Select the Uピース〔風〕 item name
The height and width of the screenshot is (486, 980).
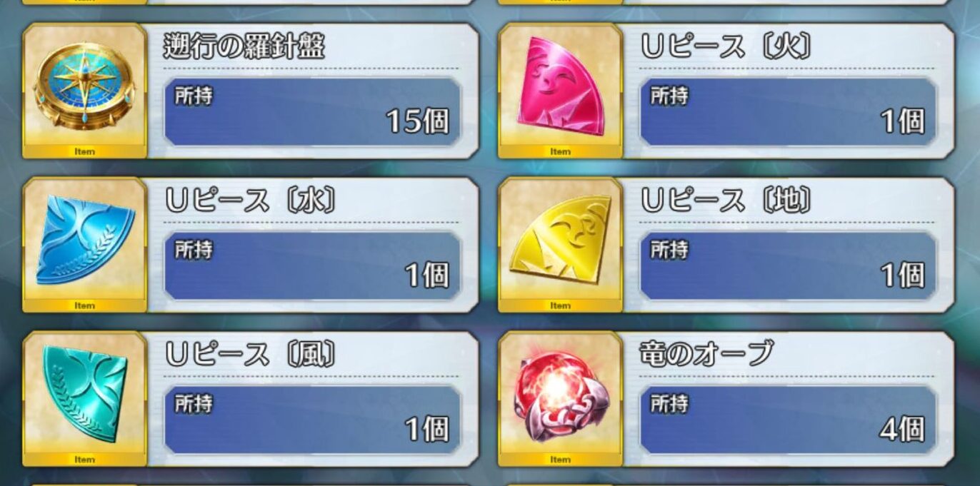251,355
